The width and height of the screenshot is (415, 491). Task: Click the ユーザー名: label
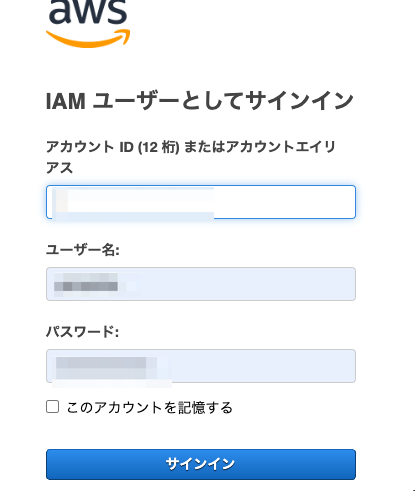click(83, 250)
